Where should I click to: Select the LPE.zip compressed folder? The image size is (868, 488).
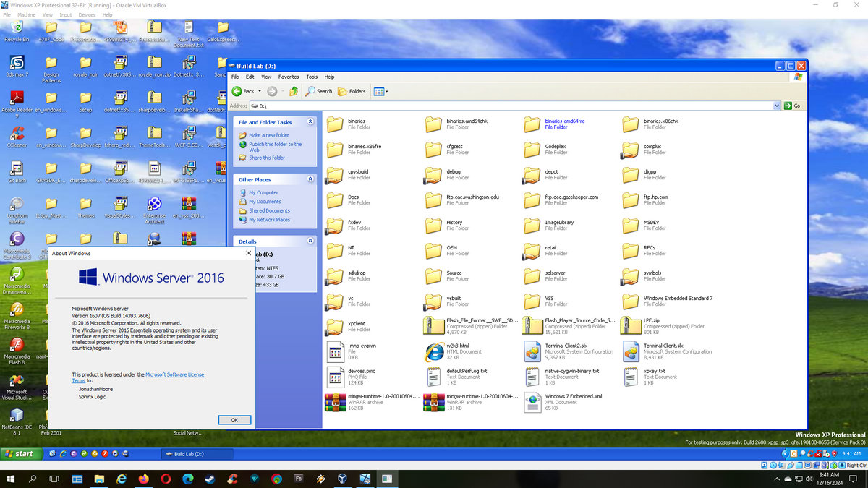pyautogui.click(x=631, y=326)
